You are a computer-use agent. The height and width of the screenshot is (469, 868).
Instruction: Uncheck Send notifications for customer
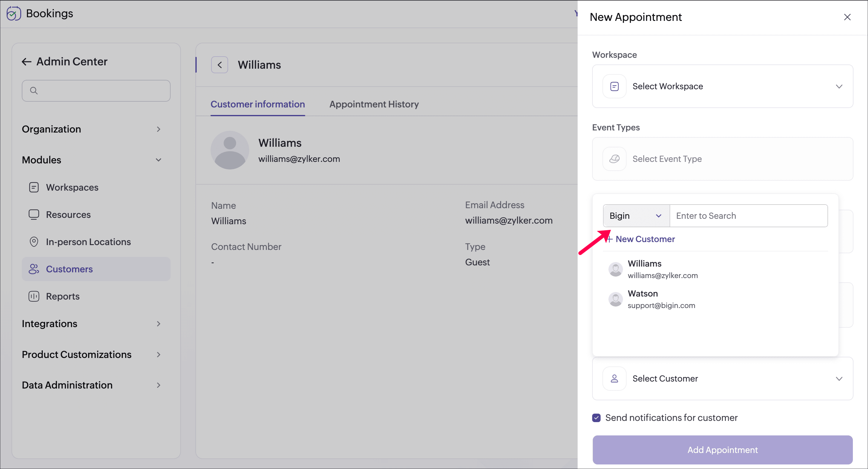(596, 418)
